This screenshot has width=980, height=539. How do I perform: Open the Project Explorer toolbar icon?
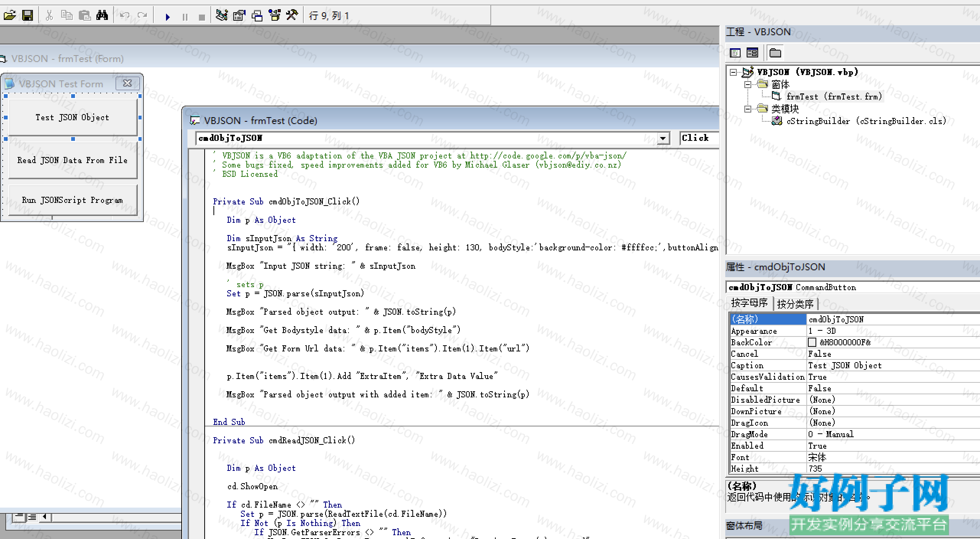coord(221,15)
